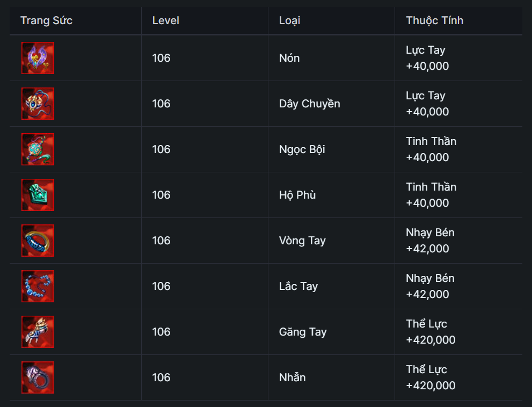Click the Ngọc Bội type label
The height and width of the screenshot is (407, 532).
[302, 149]
